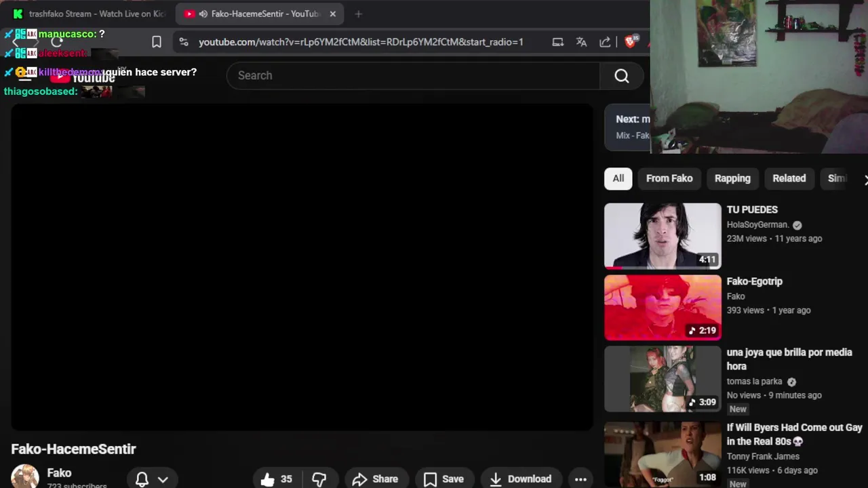This screenshot has width=868, height=488.
Task: Reload the current page
Action: tap(56, 42)
